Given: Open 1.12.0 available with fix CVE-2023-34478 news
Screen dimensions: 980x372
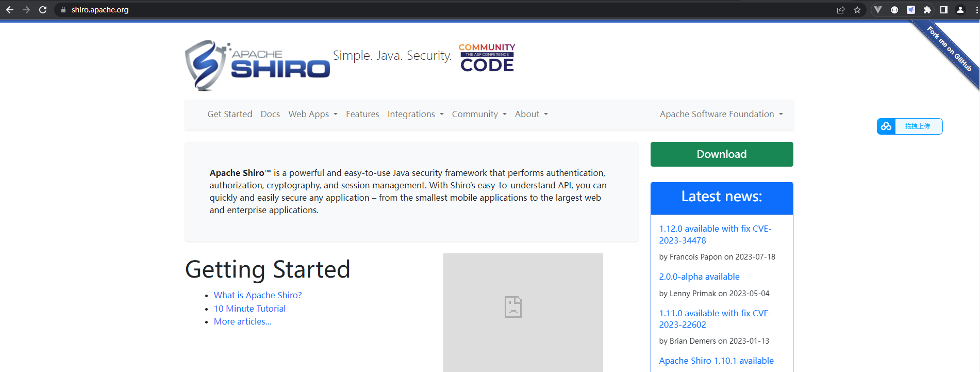Looking at the screenshot, I should 715,234.
